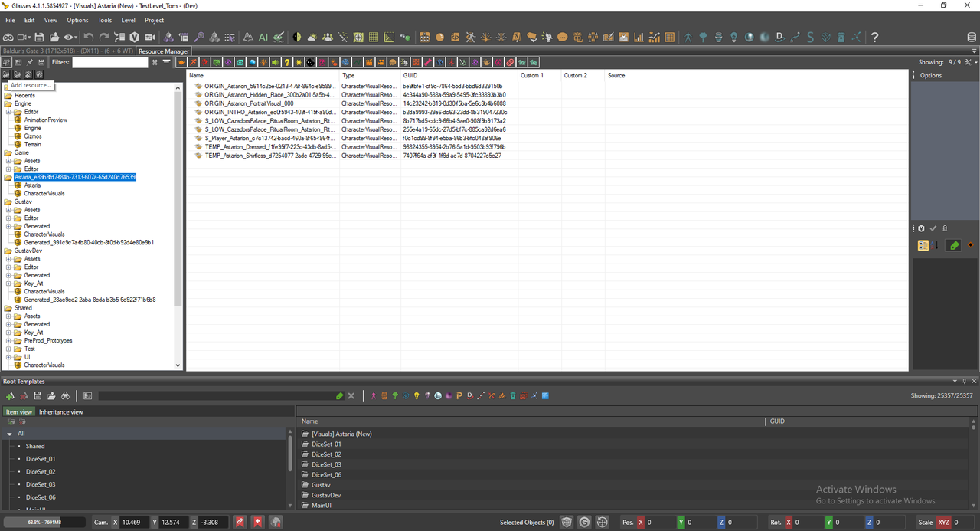Click the magnifier search icon in toolbar
980x531 pixels.
(x=199, y=37)
